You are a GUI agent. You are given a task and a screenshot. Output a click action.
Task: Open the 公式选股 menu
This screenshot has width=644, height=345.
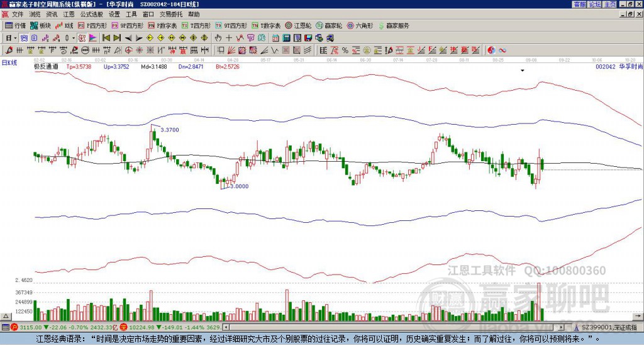click(x=91, y=14)
